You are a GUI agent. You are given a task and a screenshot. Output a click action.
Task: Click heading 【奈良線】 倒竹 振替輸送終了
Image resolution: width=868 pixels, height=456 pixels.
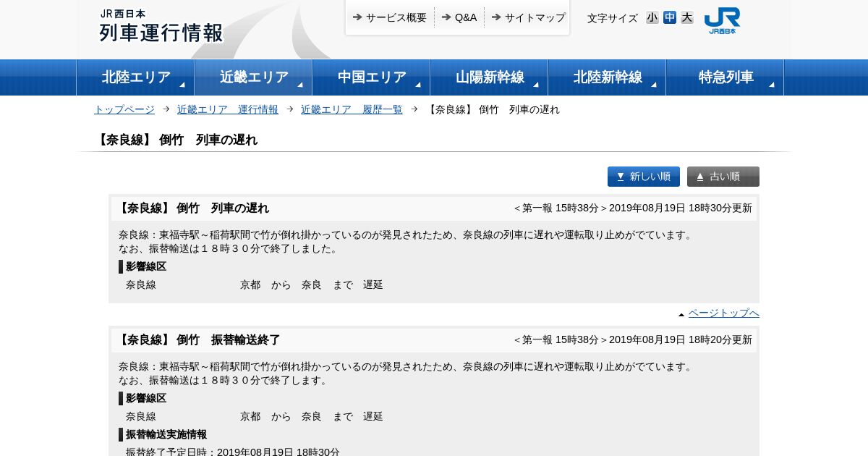tap(198, 339)
